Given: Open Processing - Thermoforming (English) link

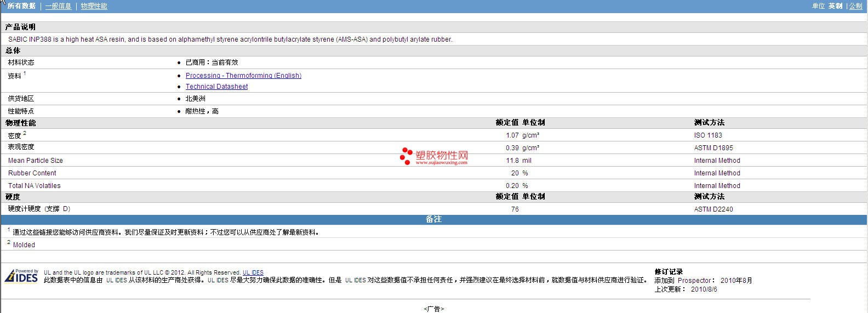Looking at the screenshot, I should [243, 76].
